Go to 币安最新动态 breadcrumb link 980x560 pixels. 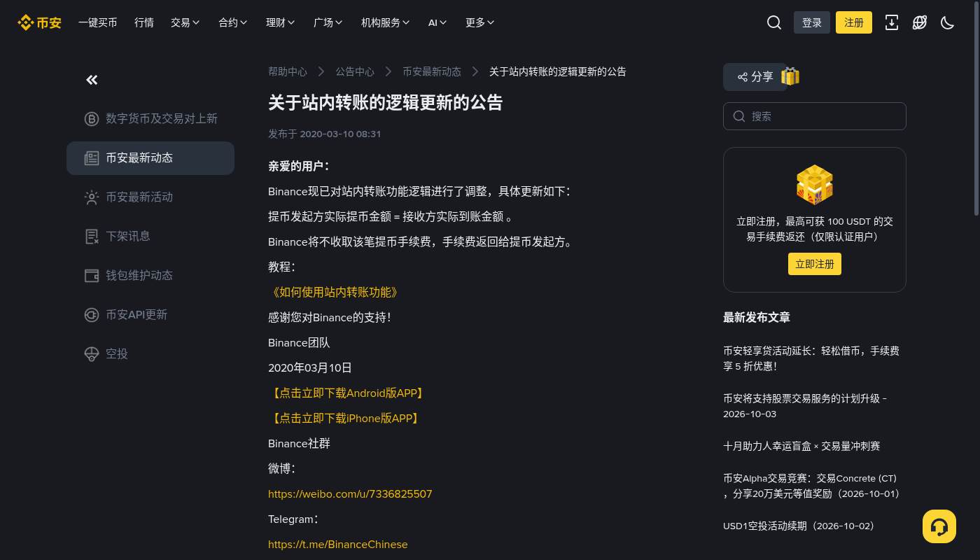coord(432,71)
